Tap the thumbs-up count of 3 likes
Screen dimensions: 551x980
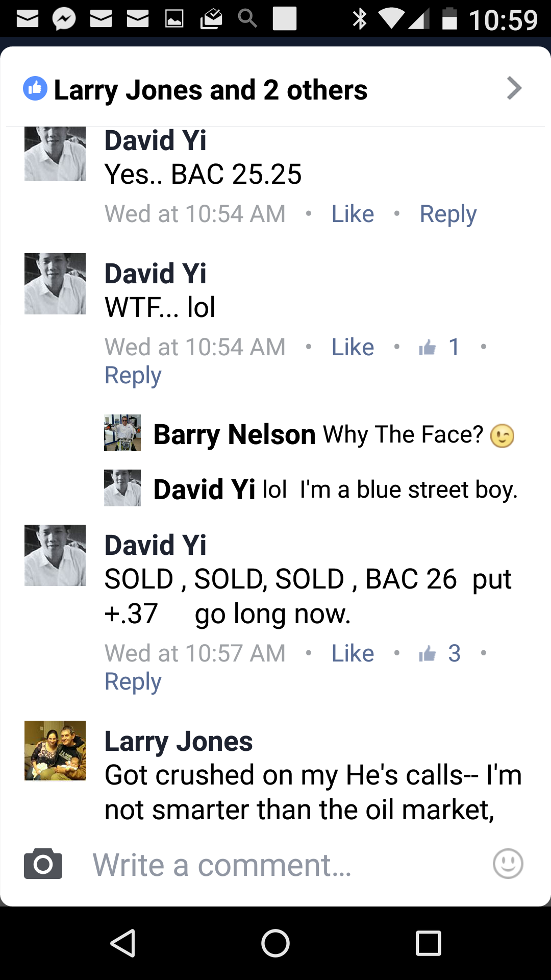[x=440, y=653]
